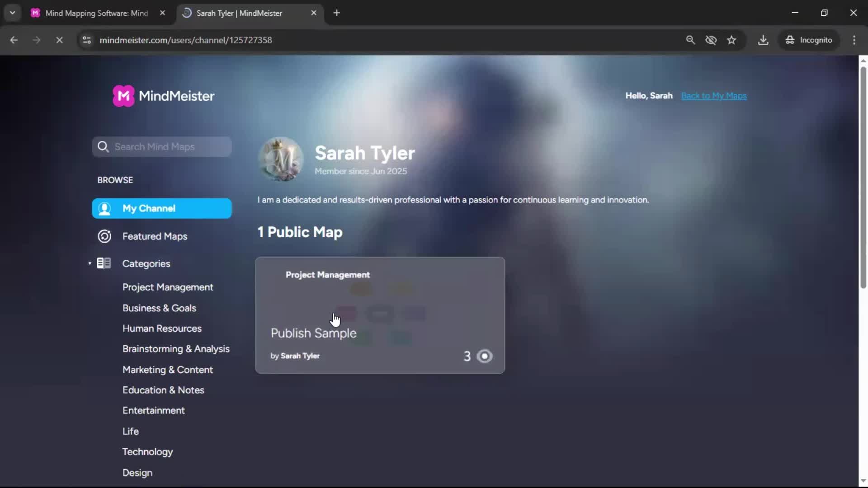Click the zoom magnifier icon in address bar
The height and width of the screenshot is (488, 868).
(x=690, y=40)
